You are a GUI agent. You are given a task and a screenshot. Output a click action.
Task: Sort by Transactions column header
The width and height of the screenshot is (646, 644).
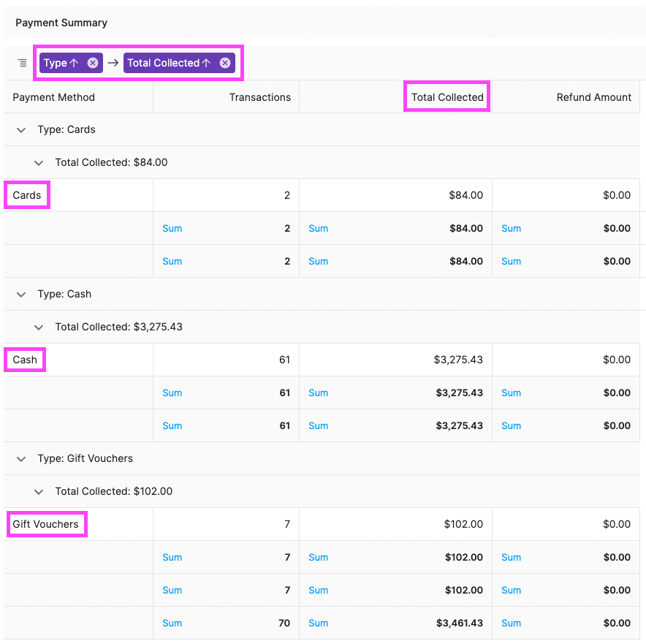259,97
